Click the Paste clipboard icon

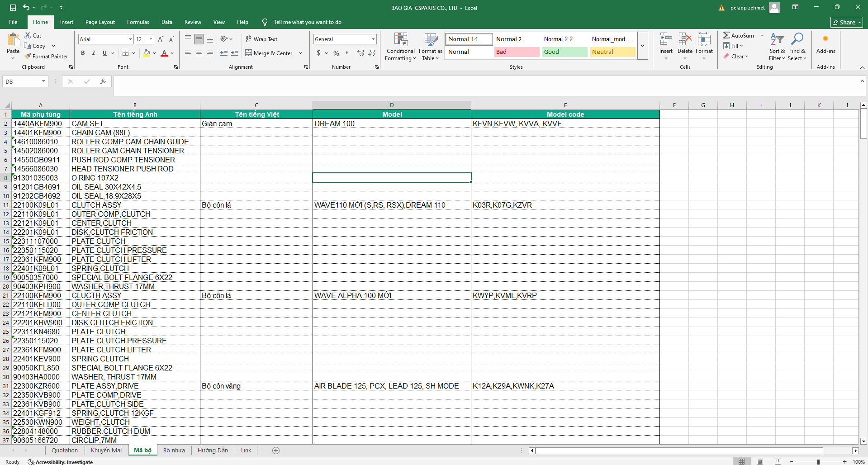click(13, 40)
